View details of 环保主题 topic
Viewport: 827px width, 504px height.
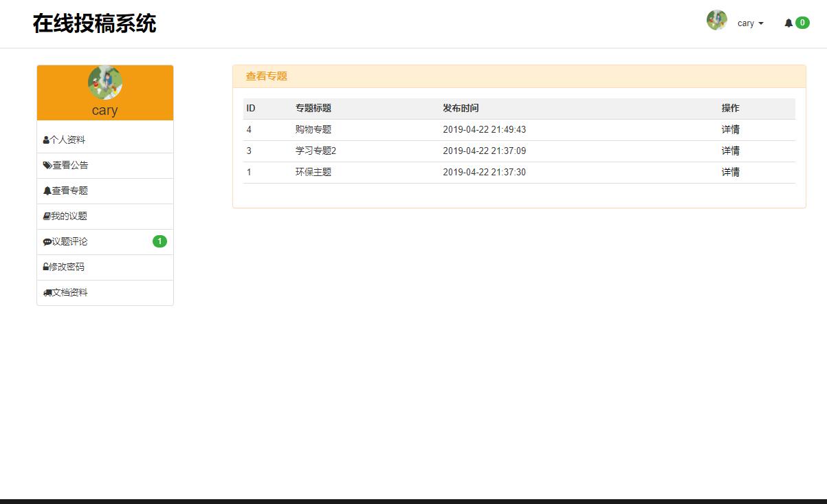coord(730,172)
